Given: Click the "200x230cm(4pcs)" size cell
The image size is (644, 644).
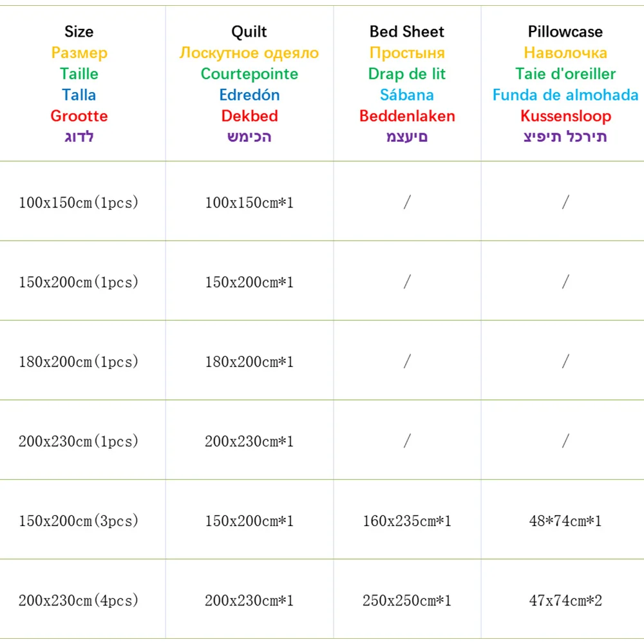Looking at the screenshot, I should [79, 601].
